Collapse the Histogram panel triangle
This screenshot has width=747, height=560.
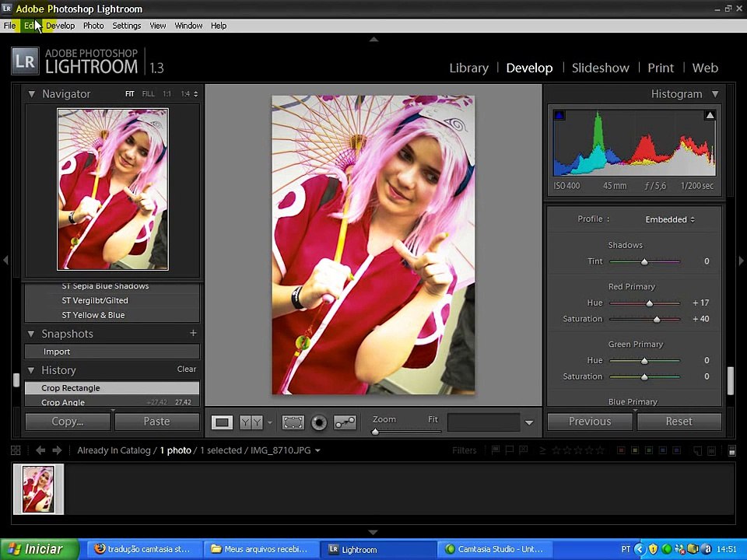coord(715,94)
